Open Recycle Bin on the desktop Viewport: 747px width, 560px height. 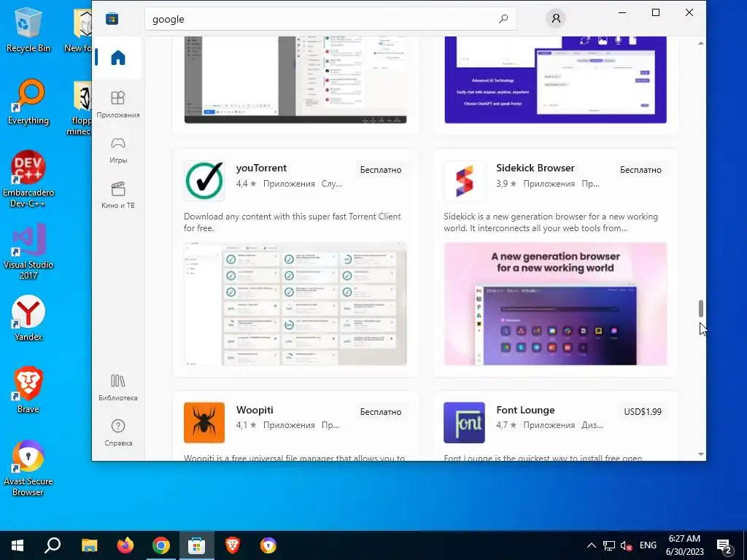coord(28,30)
